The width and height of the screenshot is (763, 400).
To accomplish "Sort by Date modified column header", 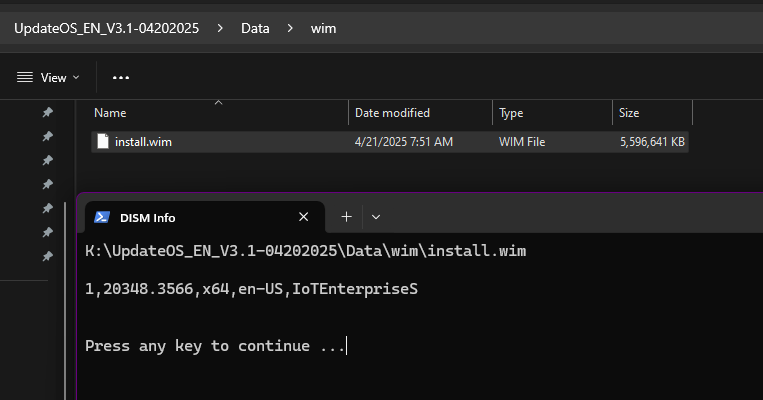I will [x=392, y=113].
